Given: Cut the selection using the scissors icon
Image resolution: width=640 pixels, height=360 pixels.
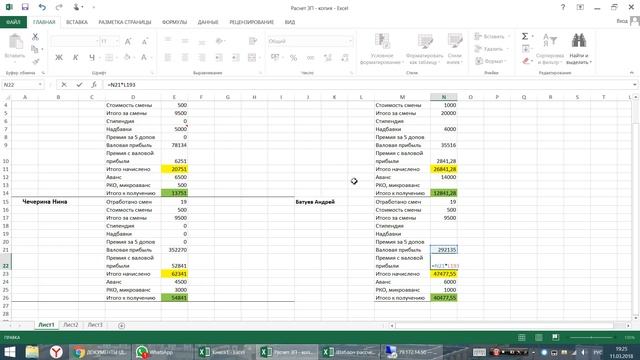Looking at the screenshot, I should [36, 37].
